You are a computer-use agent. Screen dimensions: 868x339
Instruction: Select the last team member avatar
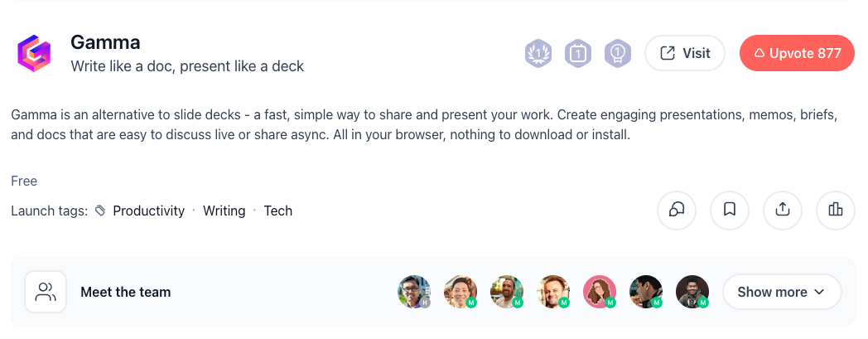692,292
